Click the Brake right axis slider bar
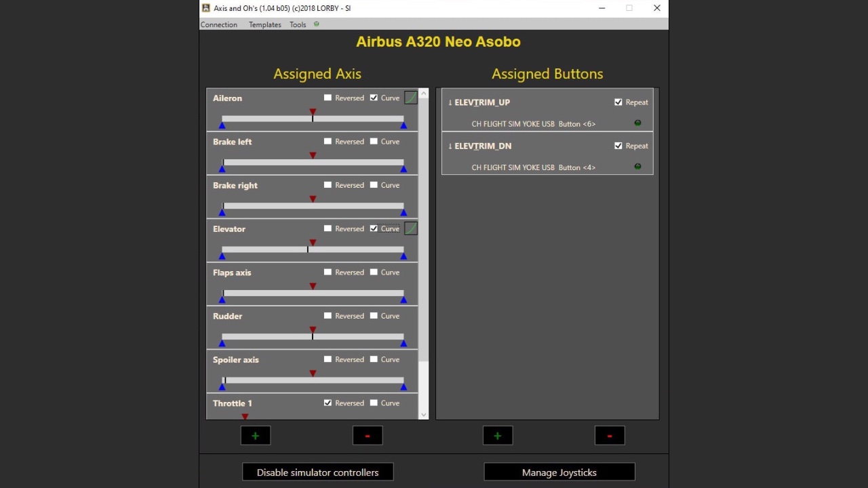The image size is (868, 488). tap(313, 206)
